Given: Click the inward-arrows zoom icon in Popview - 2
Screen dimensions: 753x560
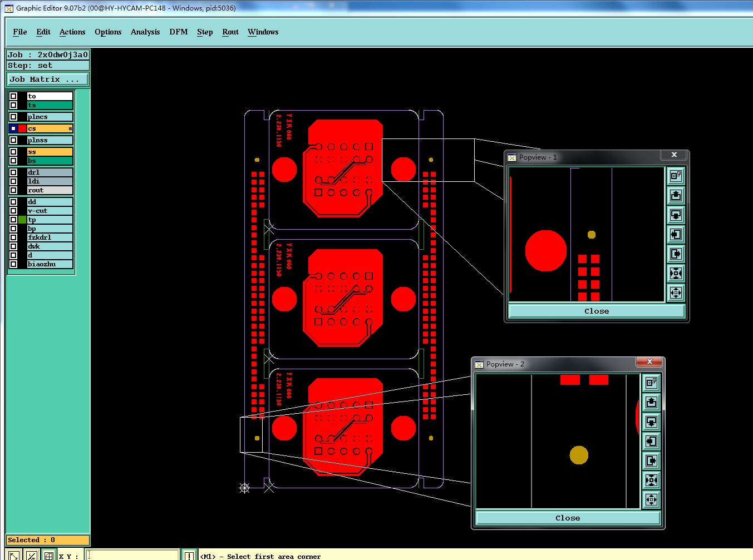Looking at the screenshot, I should [x=651, y=480].
